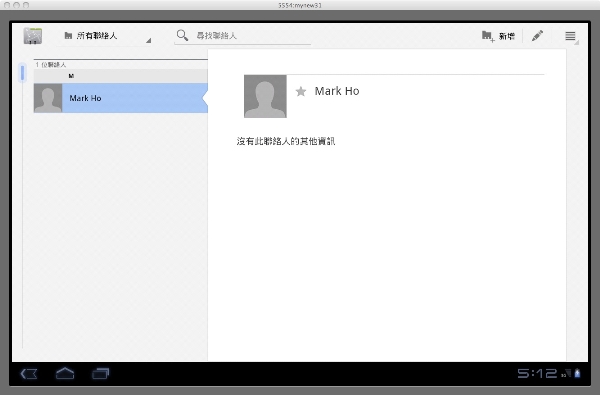600x395 pixels.
Task: Click the battery status icon
Action: click(577, 373)
